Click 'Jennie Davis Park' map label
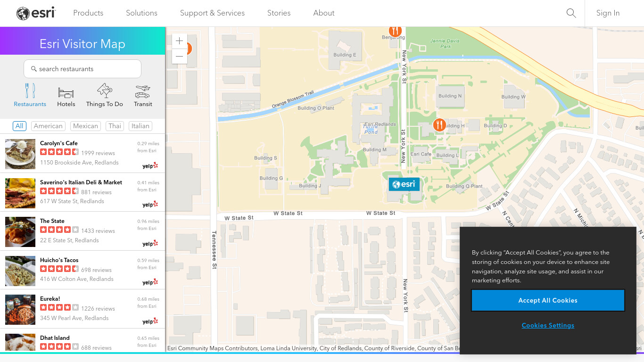This screenshot has height=362, width=644. point(445,44)
